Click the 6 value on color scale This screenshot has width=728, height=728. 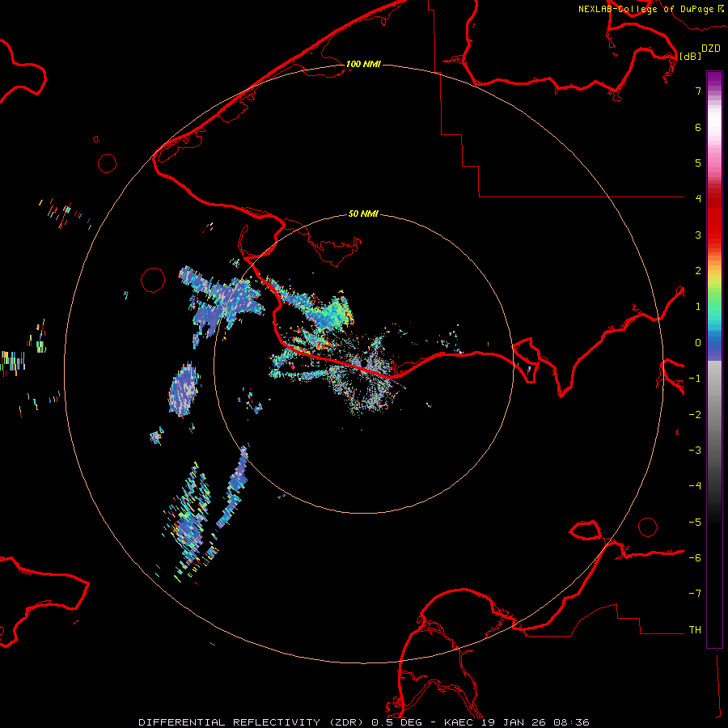pos(698,127)
